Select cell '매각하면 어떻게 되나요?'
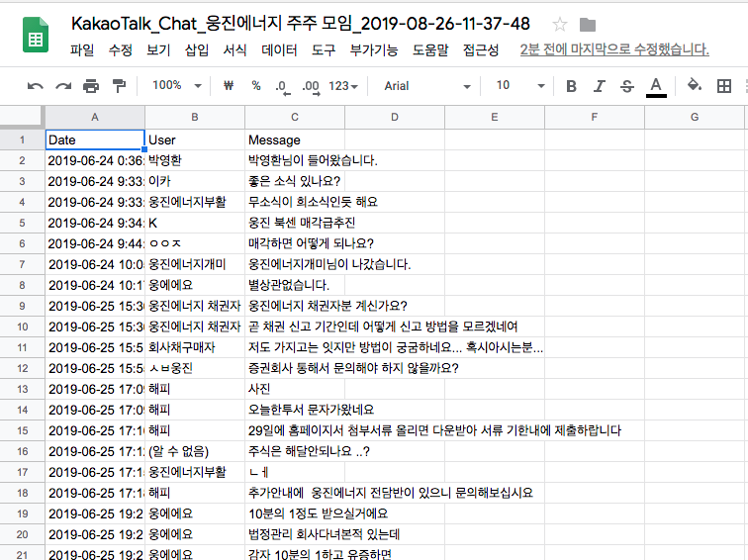 click(295, 243)
